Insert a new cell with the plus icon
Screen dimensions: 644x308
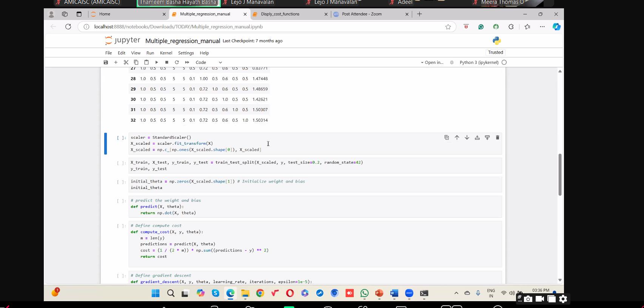pyautogui.click(x=116, y=62)
